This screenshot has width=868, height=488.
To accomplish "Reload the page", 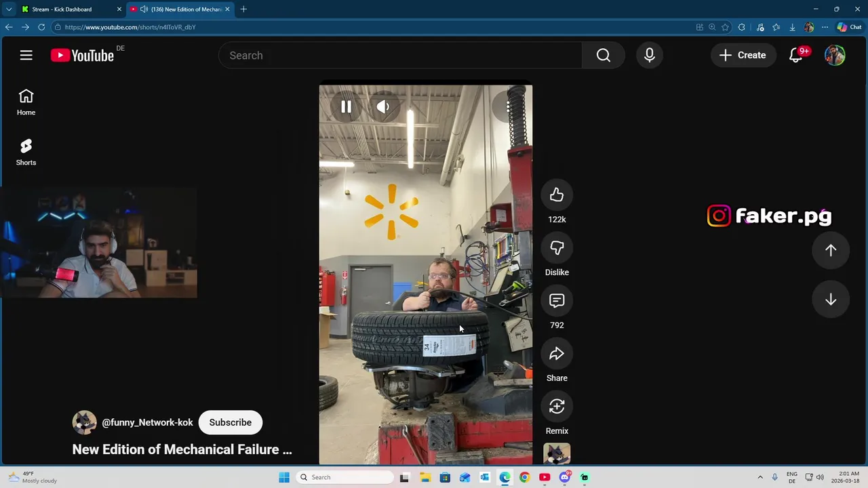I will pos(41,27).
